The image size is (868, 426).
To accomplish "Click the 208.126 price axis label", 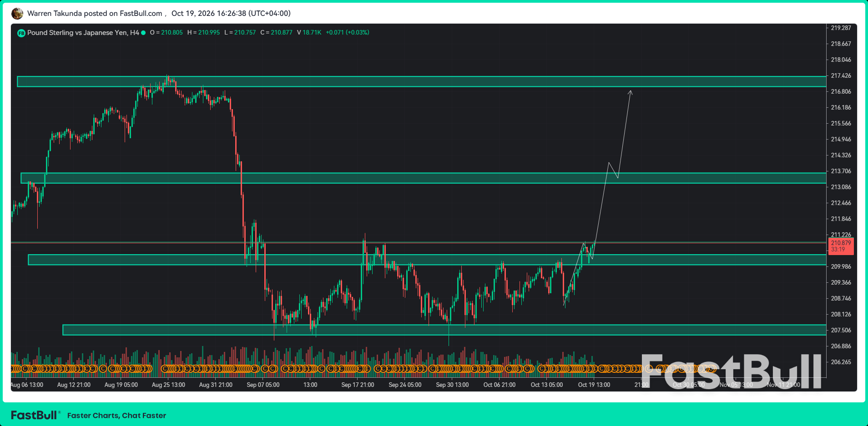I will 841,314.
